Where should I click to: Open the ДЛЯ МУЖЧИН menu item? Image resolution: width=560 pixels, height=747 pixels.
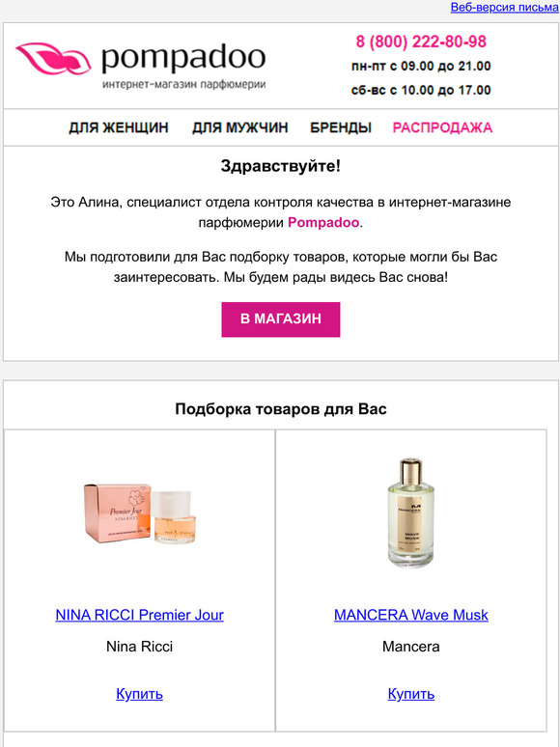tap(240, 127)
